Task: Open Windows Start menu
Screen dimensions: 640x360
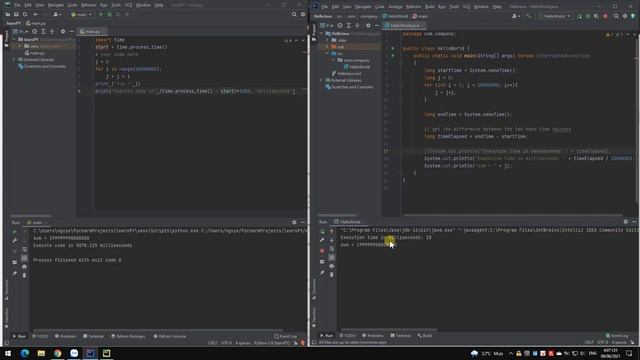Action: (x=8, y=353)
